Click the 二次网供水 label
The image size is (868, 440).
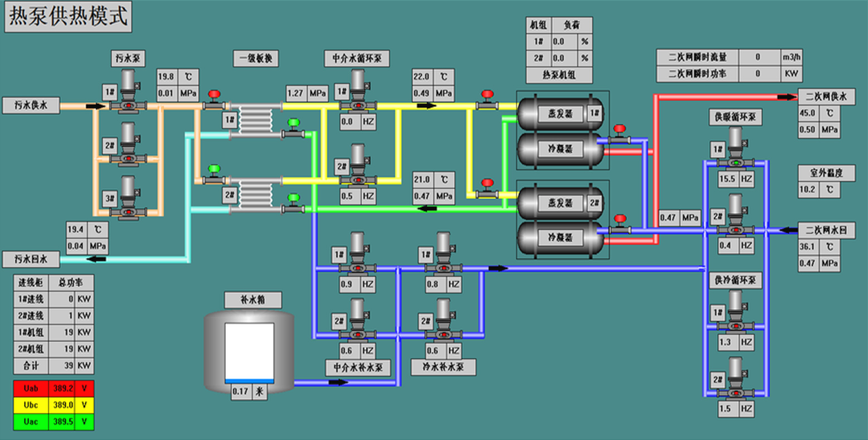[x=826, y=96]
